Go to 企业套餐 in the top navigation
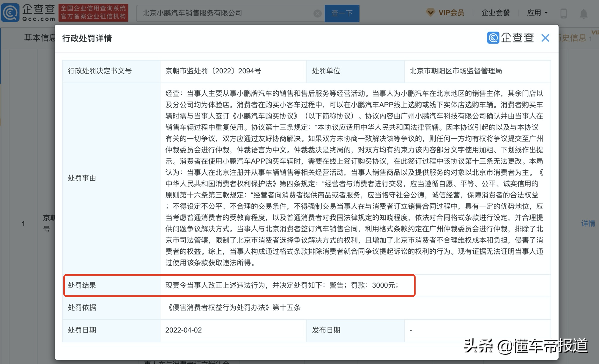 495,12
